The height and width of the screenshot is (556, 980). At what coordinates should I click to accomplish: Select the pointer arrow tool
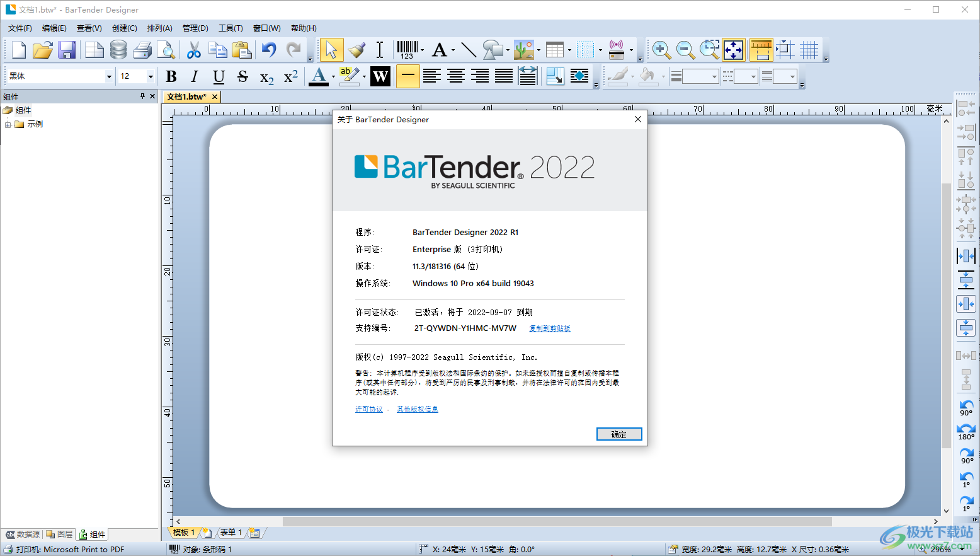[331, 50]
